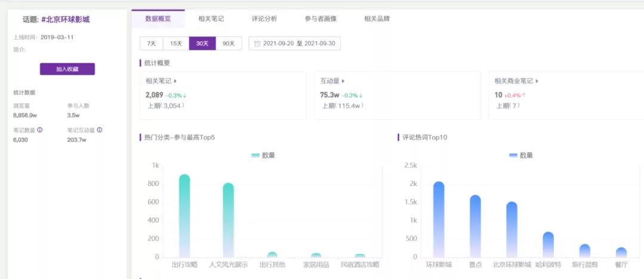The width and height of the screenshot is (644, 279).
Task: Expand the arrow next to 相关商业笔记 card
Action: coord(537,81)
